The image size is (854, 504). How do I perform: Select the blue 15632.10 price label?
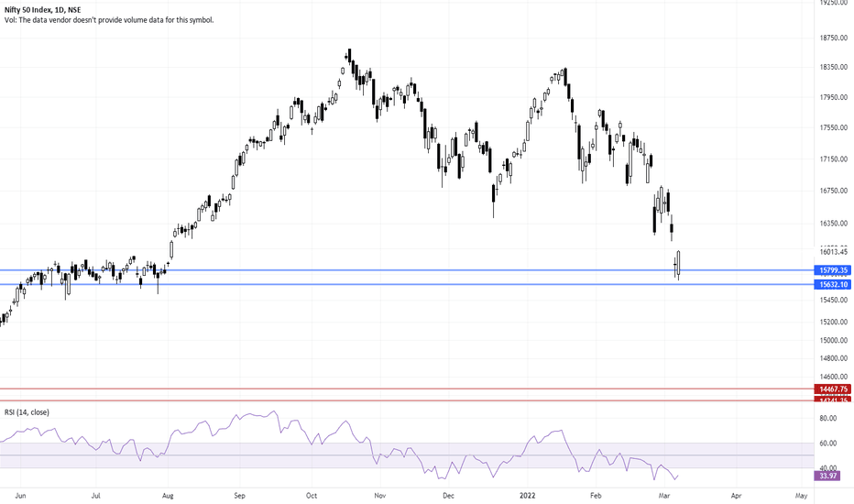click(833, 284)
